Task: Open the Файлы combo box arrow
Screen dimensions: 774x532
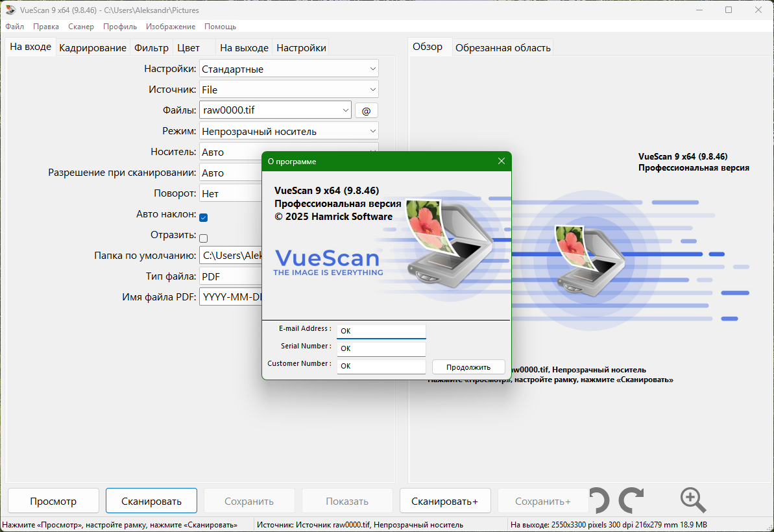Action: coord(346,110)
